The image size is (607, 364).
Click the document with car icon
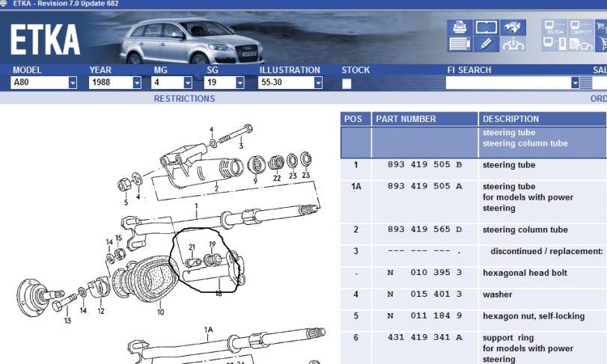coord(581,44)
